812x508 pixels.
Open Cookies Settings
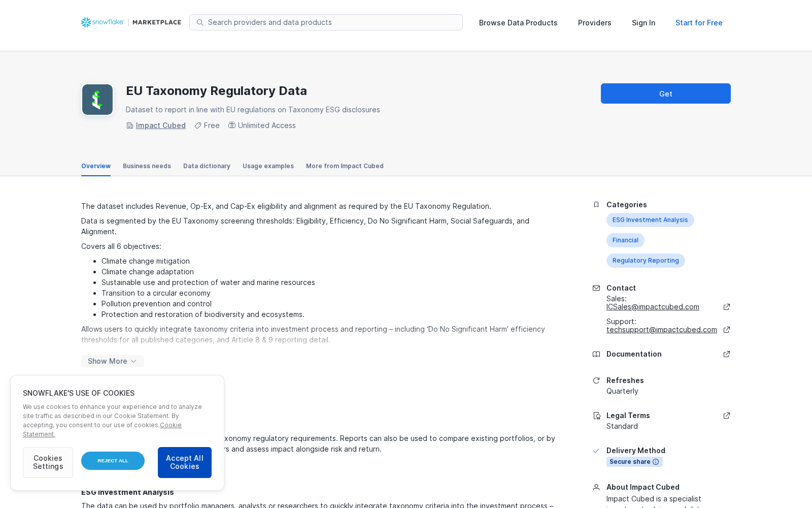[48, 462]
